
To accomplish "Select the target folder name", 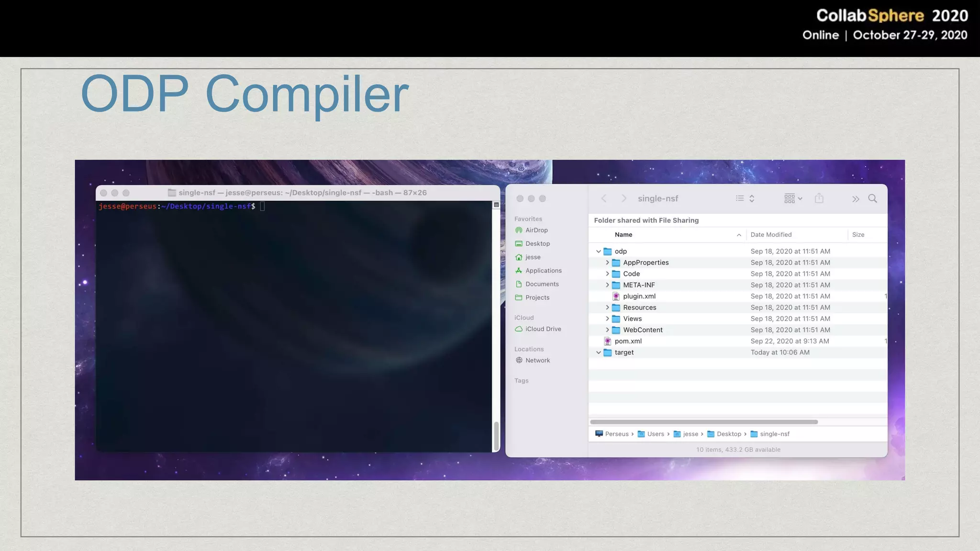I will click(624, 353).
